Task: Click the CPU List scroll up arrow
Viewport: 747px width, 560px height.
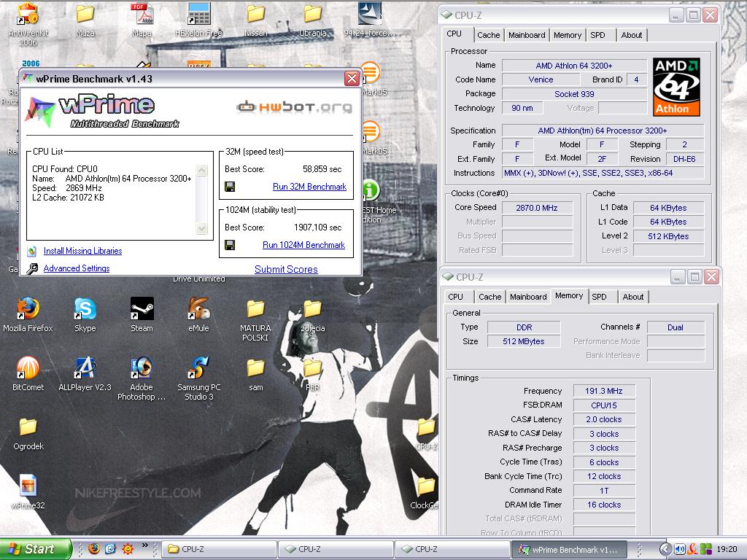Action: [201, 171]
